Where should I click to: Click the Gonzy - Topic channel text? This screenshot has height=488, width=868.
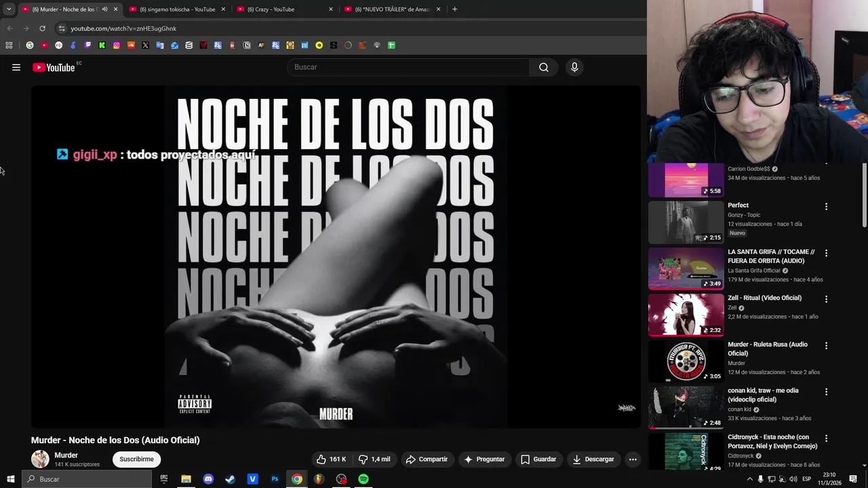tap(744, 215)
